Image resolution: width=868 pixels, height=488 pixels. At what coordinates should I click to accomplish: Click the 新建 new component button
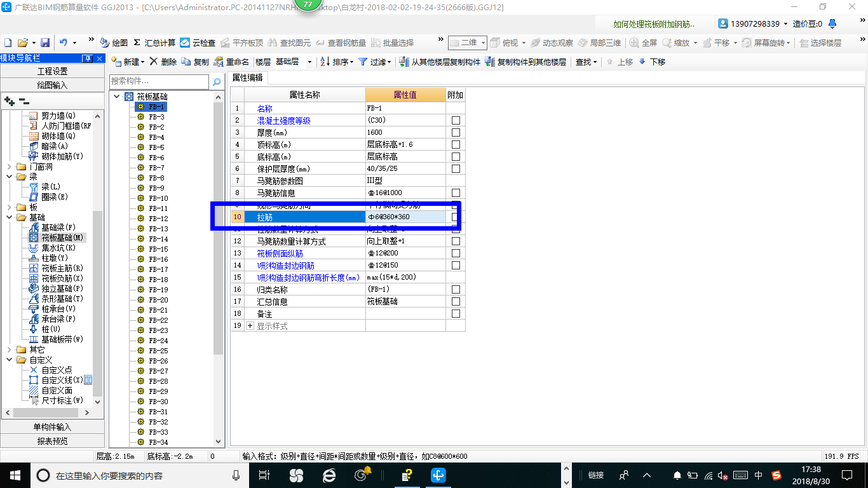click(128, 62)
